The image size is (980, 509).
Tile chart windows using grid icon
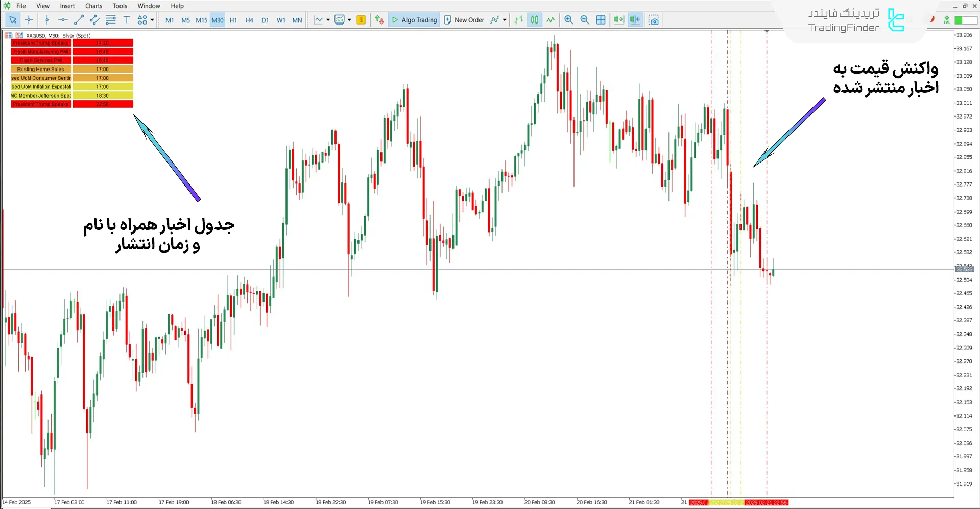click(601, 20)
